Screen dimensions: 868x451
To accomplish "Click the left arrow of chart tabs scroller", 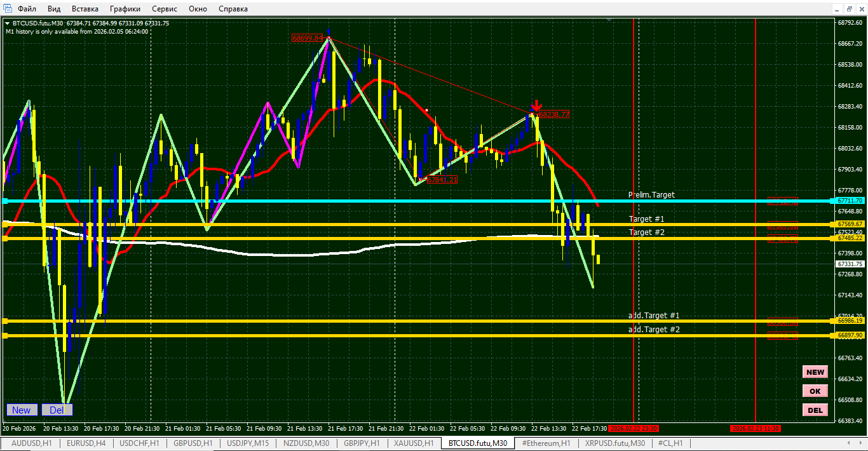I will 850,443.
